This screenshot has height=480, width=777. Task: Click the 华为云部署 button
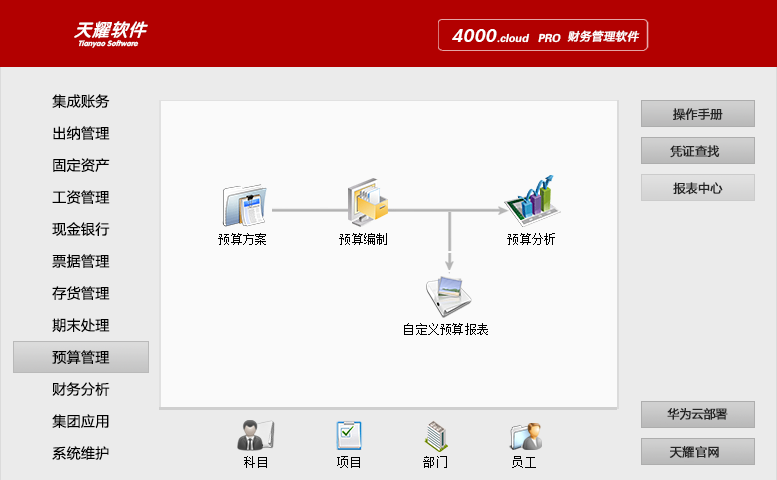tap(697, 414)
